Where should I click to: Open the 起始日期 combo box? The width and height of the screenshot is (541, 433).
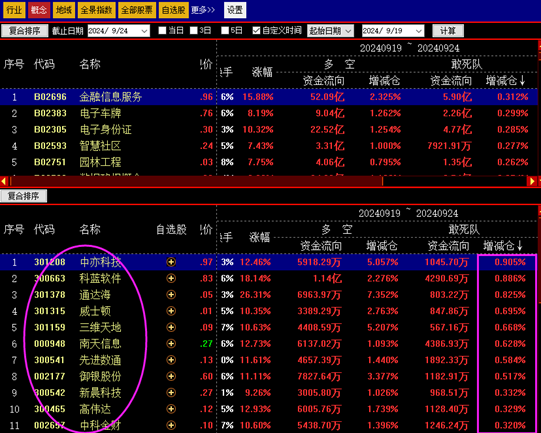click(330, 31)
